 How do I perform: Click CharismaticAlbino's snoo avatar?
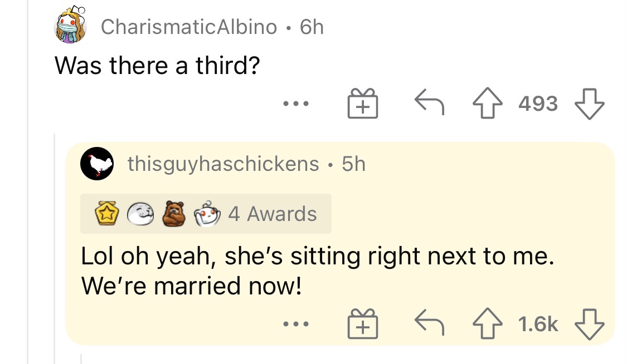pyautogui.click(x=71, y=26)
